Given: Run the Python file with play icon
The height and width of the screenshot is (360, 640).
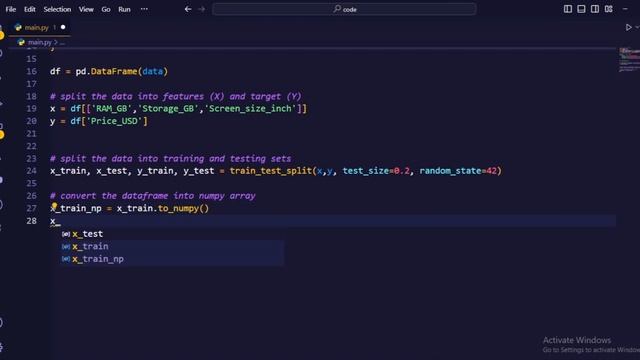Looking at the screenshot, I should [x=629, y=27].
